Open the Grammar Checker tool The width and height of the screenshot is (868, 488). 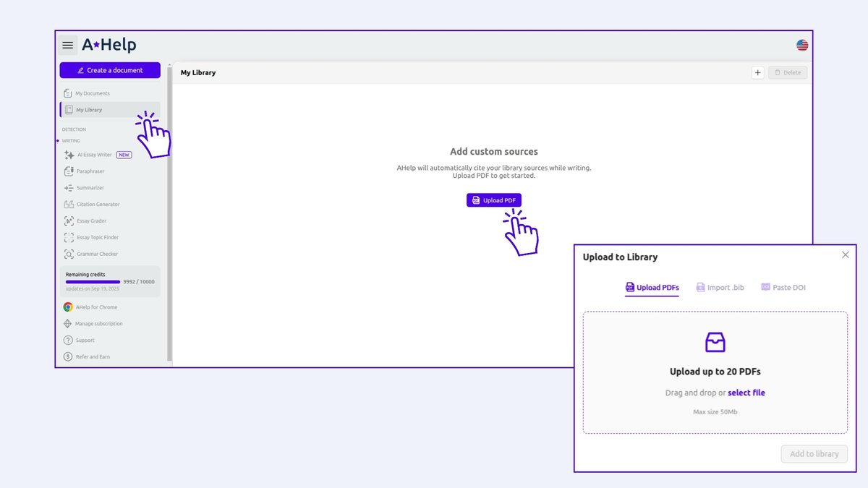pos(91,254)
